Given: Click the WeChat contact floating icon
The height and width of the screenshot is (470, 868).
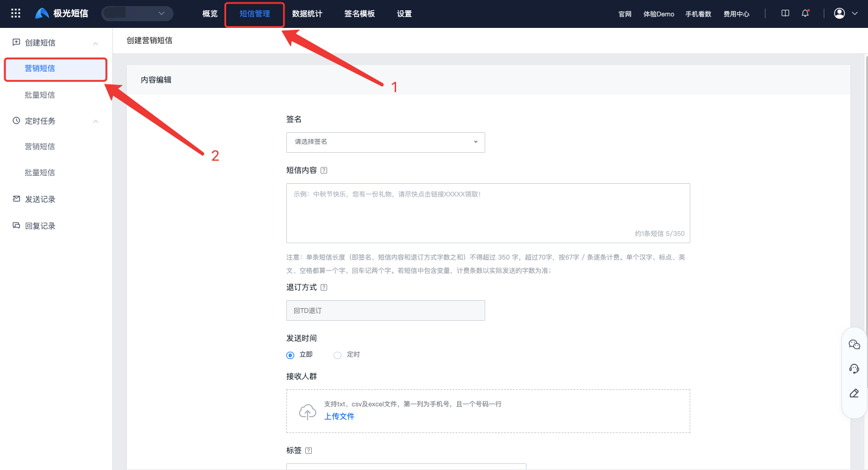Looking at the screenshot, I should (854, 344).
